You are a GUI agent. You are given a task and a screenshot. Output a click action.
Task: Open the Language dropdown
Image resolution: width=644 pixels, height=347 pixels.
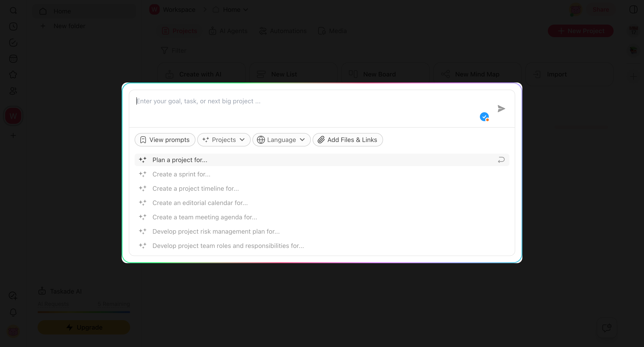(x=281, y=140)
